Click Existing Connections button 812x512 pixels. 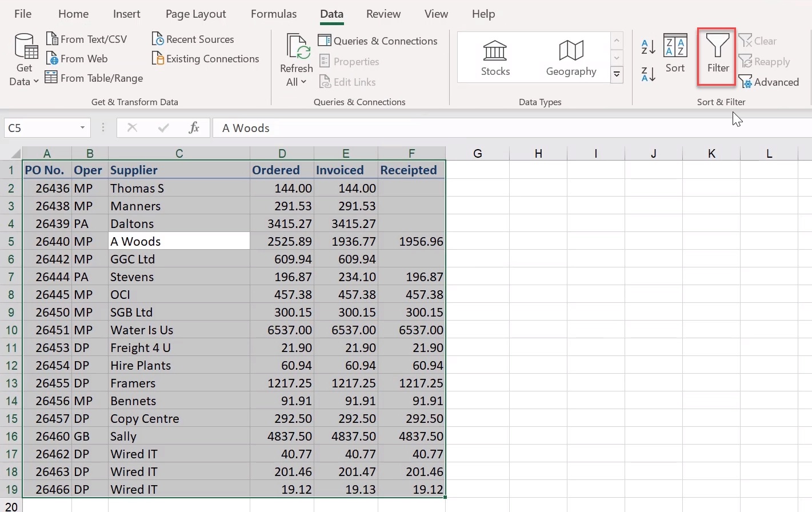click(206, 59)
